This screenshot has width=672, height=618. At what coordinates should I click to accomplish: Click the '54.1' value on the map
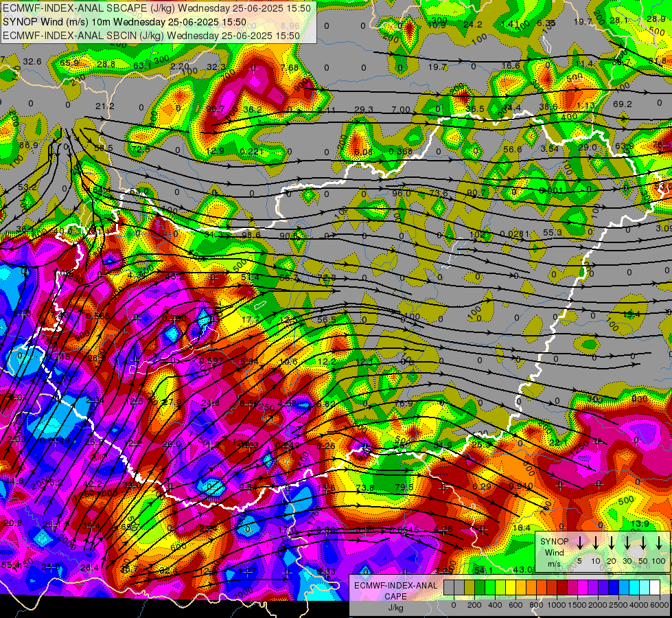pyautogui.click(x=484, y=569)
